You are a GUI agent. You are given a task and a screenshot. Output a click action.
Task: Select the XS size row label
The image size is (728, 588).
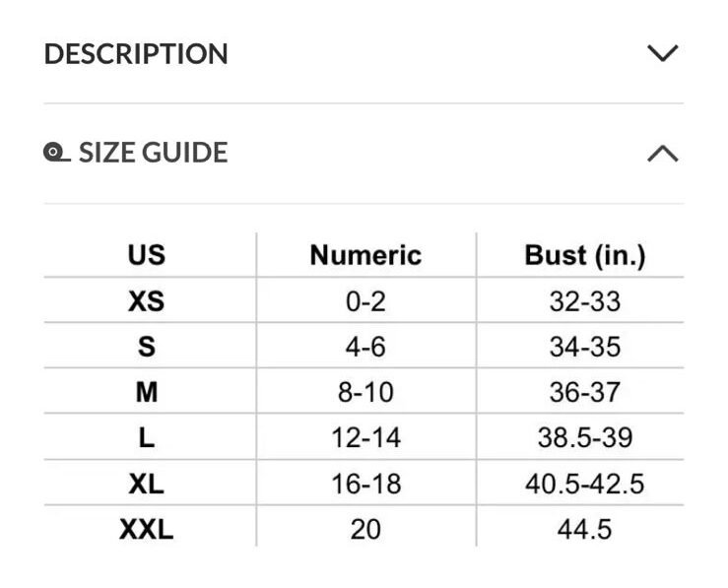tap(147, 301)
